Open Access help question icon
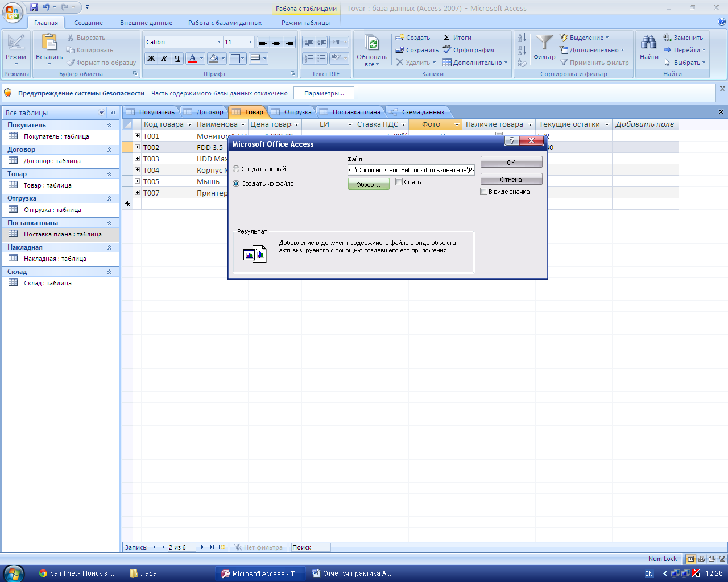 [722, 22]
